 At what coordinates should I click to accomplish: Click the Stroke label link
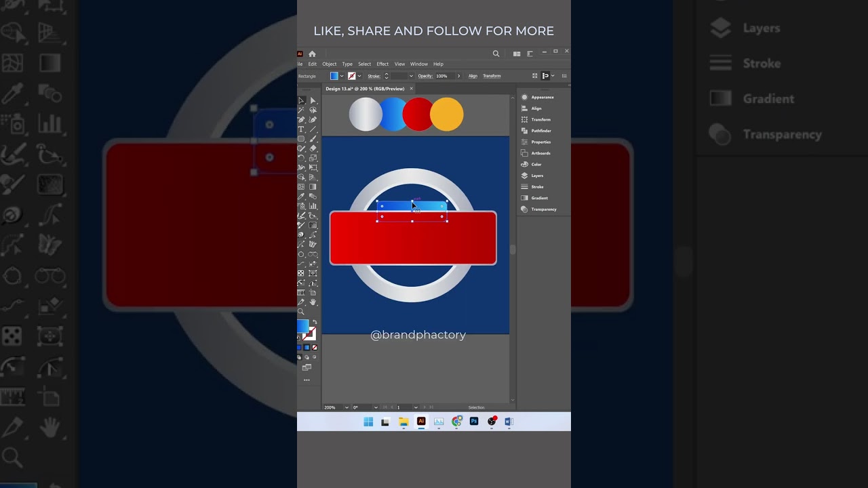(x=374, y=76)
